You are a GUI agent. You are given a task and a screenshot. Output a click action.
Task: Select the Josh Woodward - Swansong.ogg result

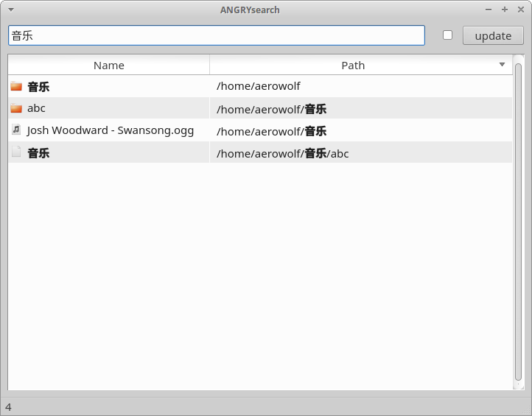pyautogui.click(x=111, y=130)
